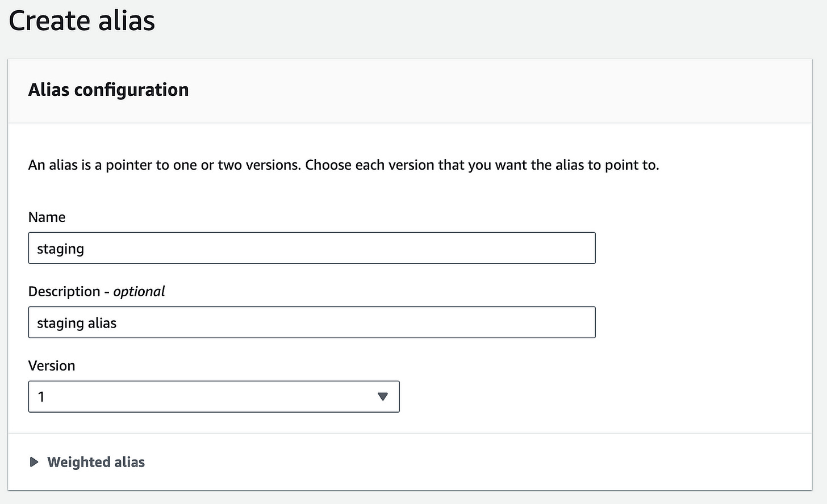Screen dimensions: 827x504
Task: Click the Description - optional label
Action: pos(97,291)
